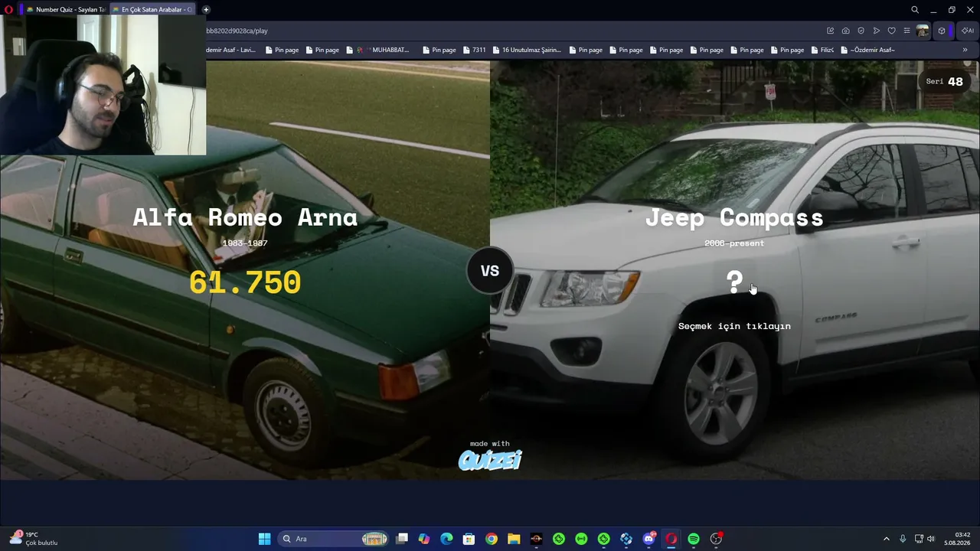Open the 7311 bookmark

(x=474, y=50)
